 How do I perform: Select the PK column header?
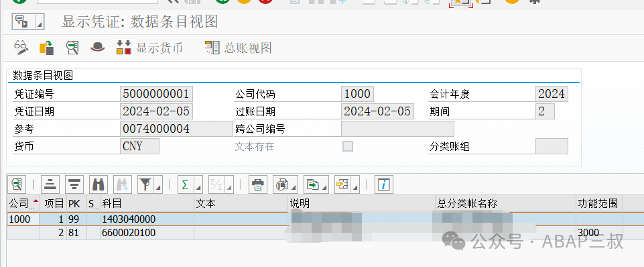pos(76,204)
